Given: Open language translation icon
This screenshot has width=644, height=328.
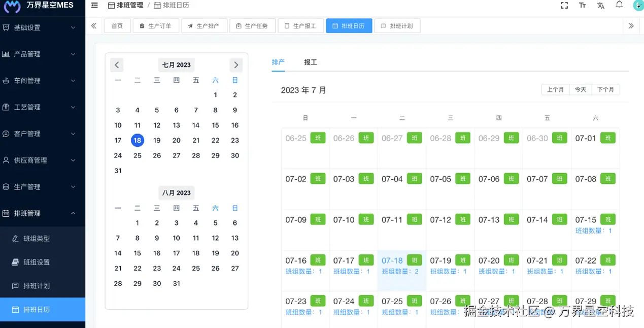Looking at the screenshot, I should (601, 6).
